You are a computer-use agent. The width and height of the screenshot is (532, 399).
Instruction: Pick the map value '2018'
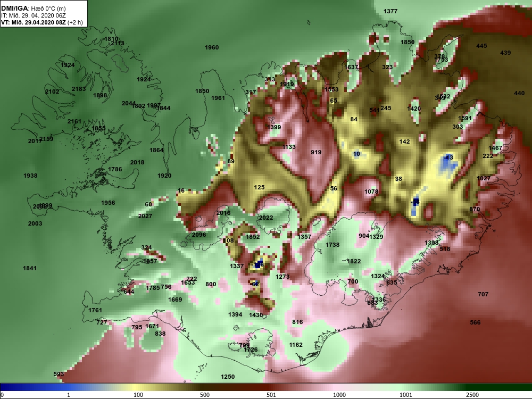pos(137,162)
